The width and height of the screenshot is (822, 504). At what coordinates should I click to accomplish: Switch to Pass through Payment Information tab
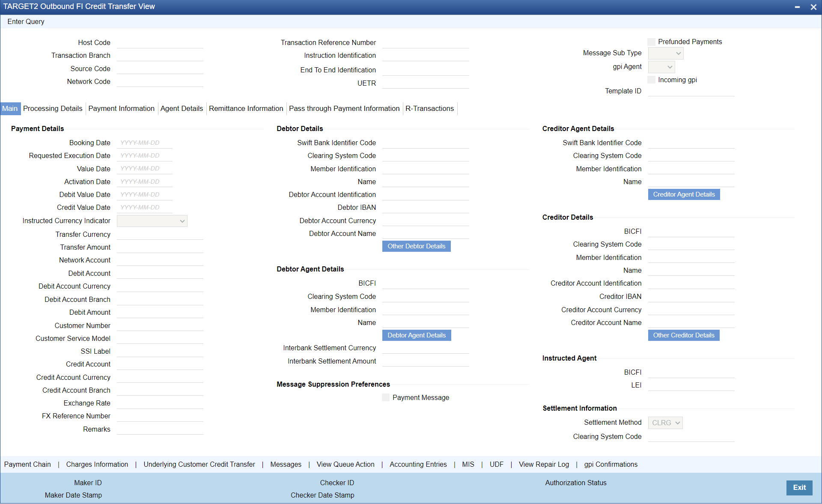344,109
